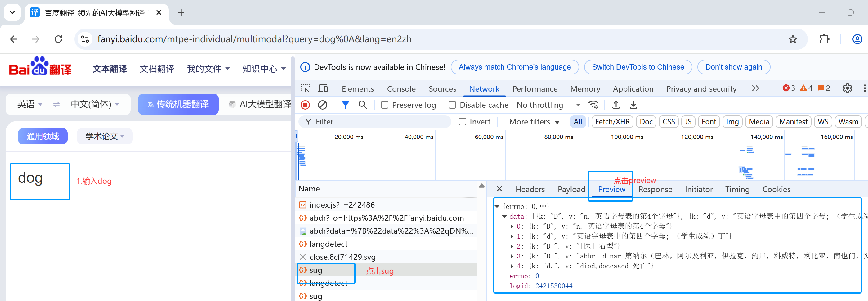868x301 pixels.
Task: Expand data item 4 died, deceased
Action: click(x=512, y=266)
